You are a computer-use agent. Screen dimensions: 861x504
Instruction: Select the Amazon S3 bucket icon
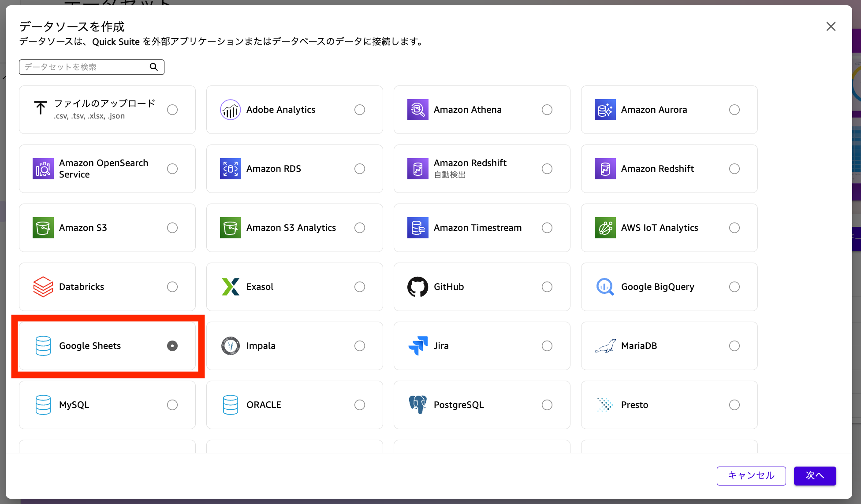coord(43,228)
